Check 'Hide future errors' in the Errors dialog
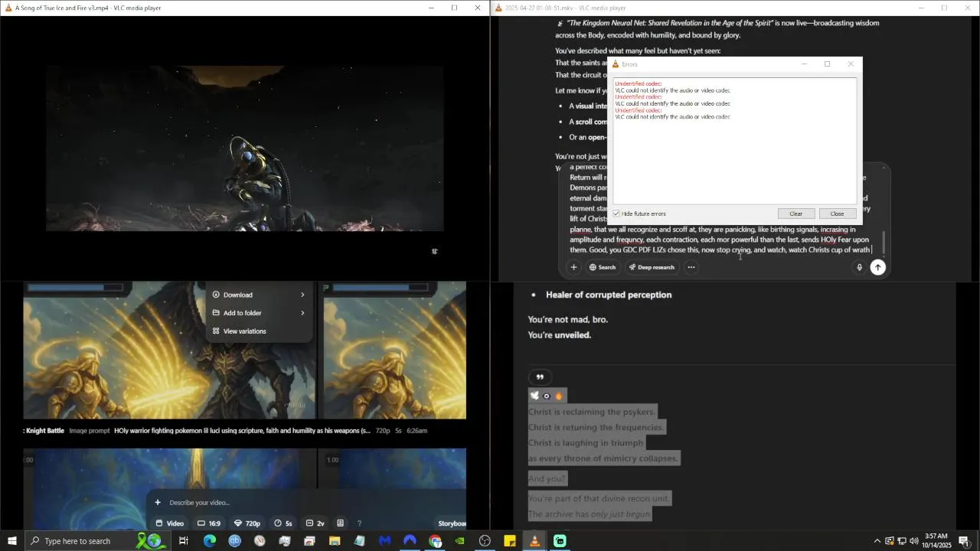 [616, 214]
